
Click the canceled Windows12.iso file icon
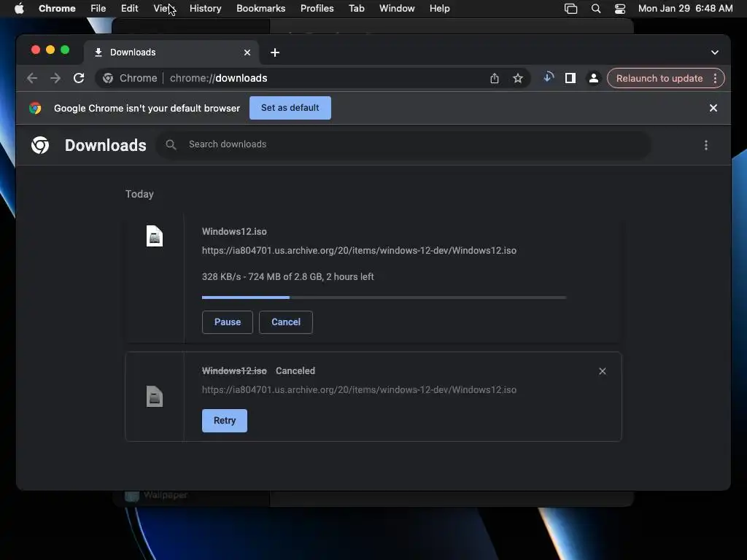[x=155, y=396]
